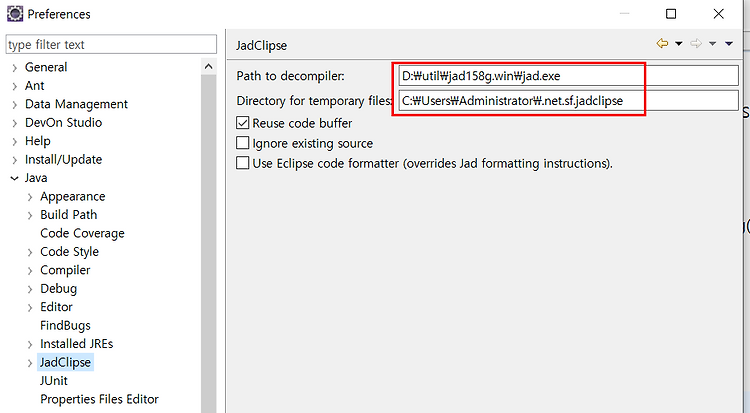Expand the Editor node
The width and height of the screenshot is (750, 413).
point(30,307)
